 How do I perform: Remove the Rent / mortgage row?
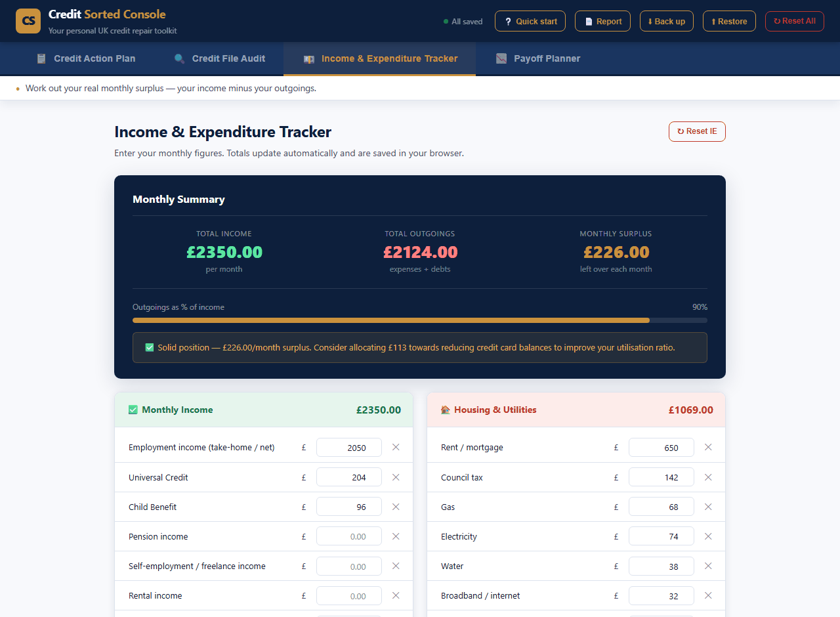coord(708,447)
